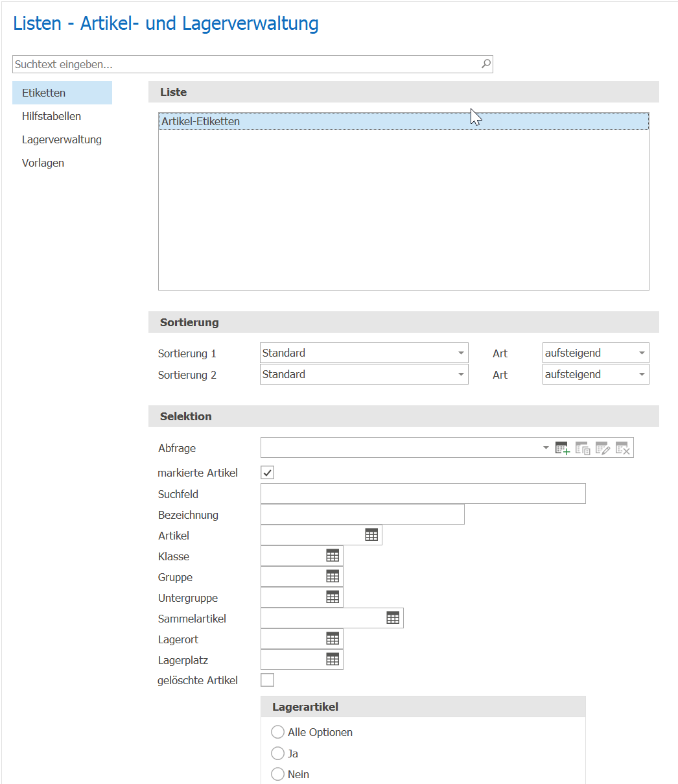Uncheck the markierte Artikel checkbox
This screenshot has height=784, width=678.
pos(267,473)
